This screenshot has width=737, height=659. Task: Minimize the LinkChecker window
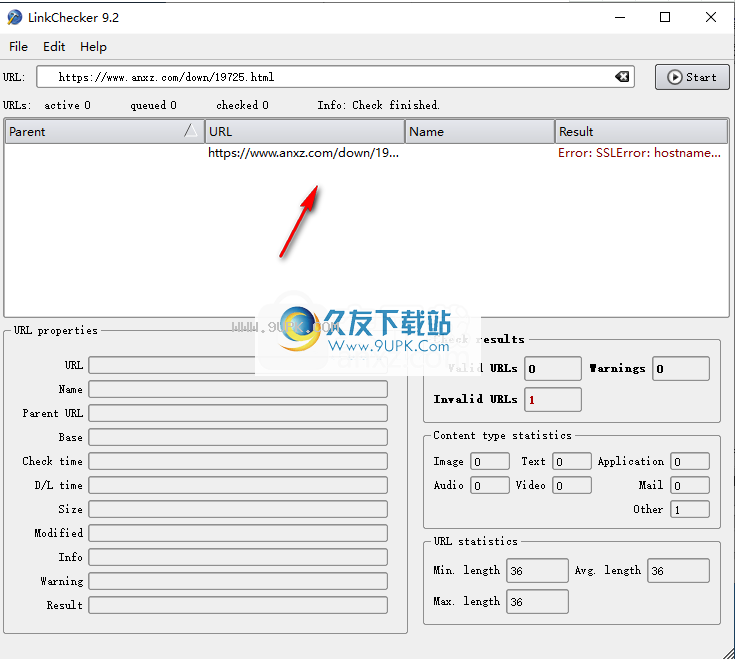coord(620,17)
